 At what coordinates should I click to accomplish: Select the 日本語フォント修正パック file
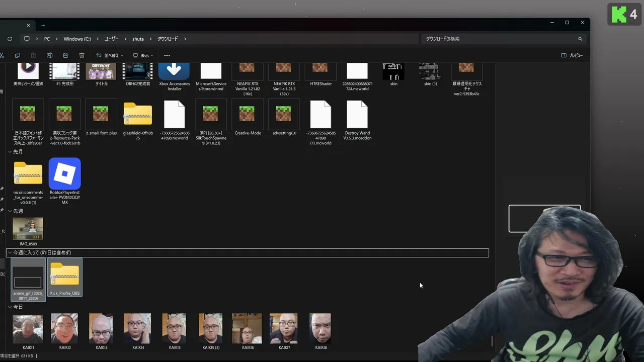(28, 123)
